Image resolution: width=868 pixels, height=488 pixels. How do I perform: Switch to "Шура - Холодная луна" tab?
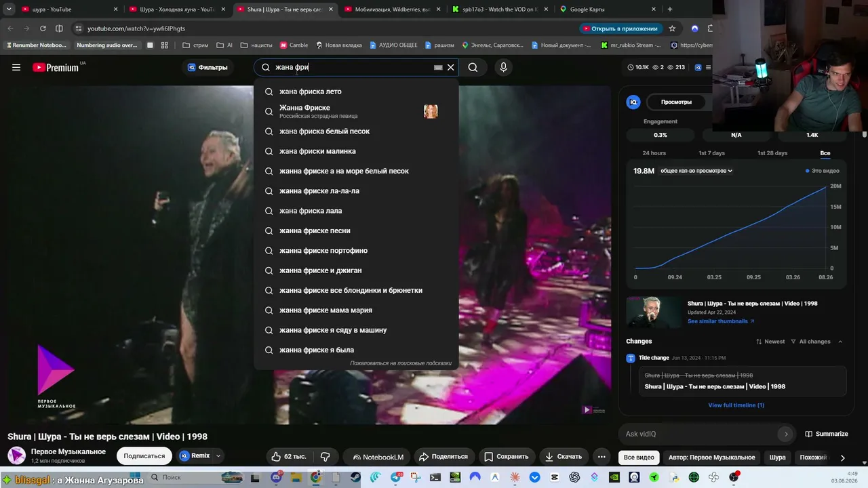[176, 9]
